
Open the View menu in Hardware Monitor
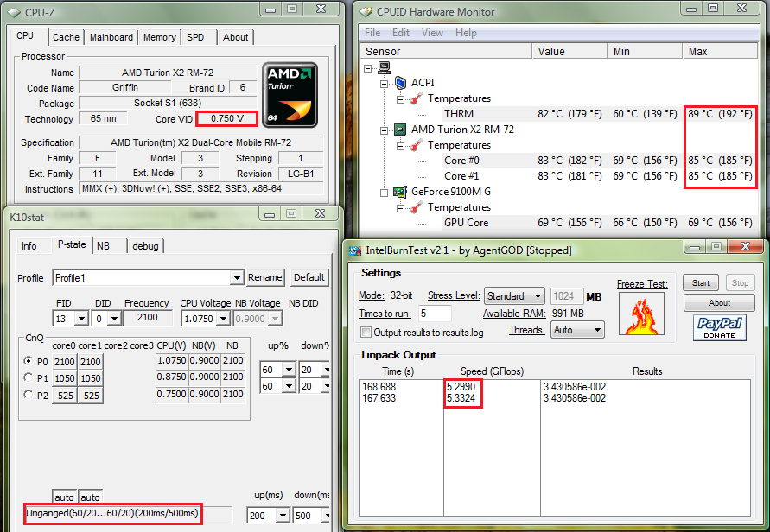[x=432, y=33]
